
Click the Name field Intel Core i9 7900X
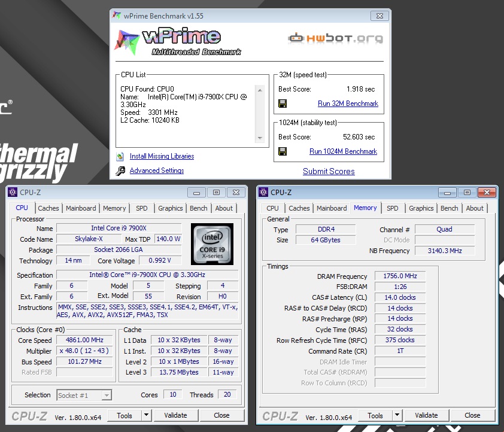[x=119, y=228]
